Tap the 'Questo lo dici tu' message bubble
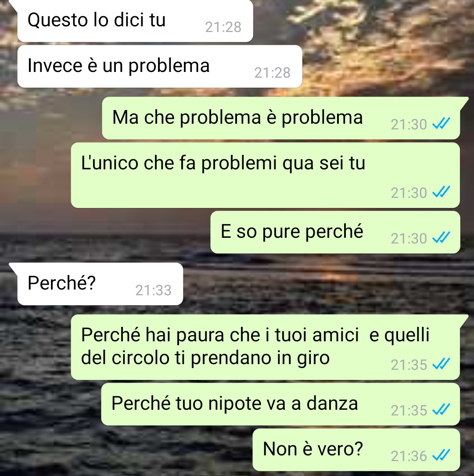The height and width of the screenshot is (476, 474). (x=135, y=21)
